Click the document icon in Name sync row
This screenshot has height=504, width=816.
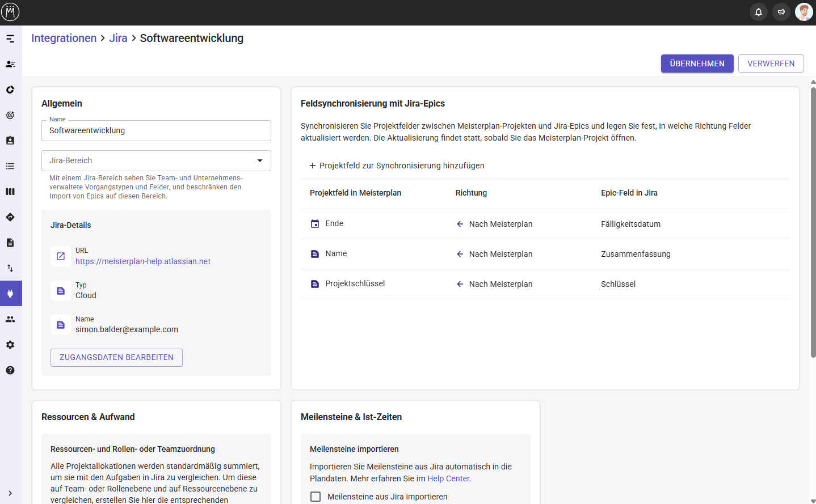pyautogui.click(x=315, y=254)
